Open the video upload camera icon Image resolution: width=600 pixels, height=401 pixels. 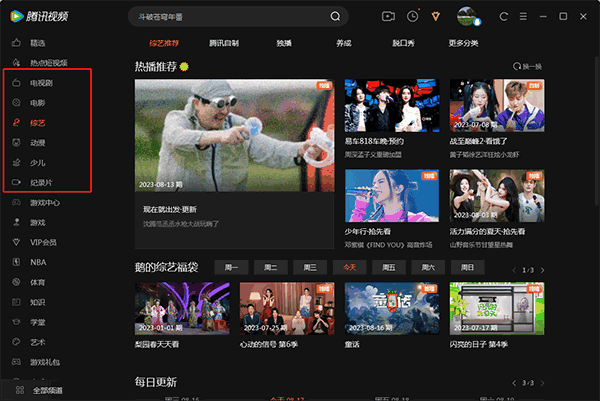coord(388,16)
